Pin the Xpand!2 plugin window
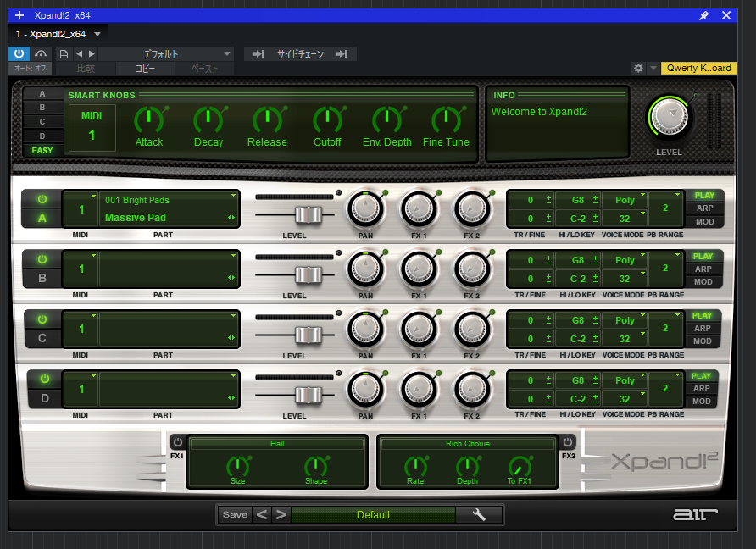Screen dimensions: 756x549 [x=703, y=15]
